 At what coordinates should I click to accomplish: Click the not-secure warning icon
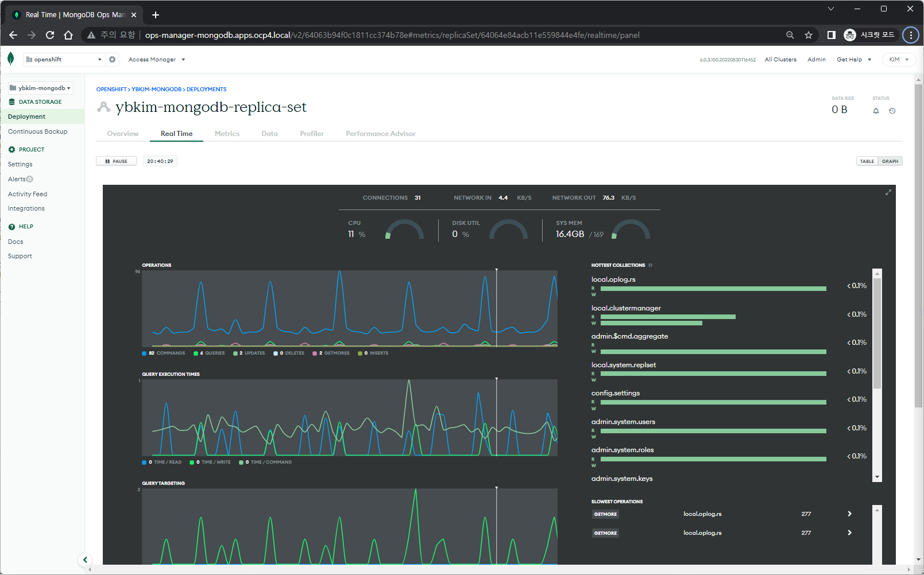pyautogui.click(x=91, y=35)
